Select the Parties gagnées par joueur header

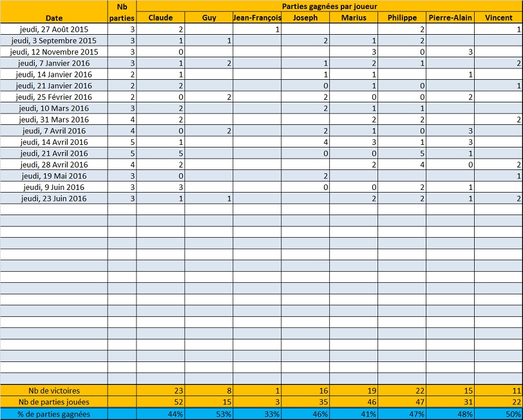pos(330,6)
